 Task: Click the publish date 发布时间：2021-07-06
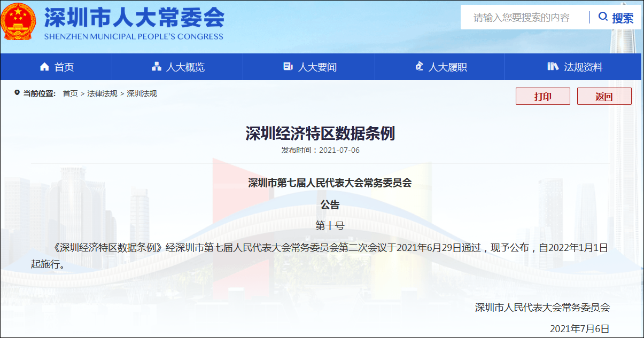[x=321, y=150]
